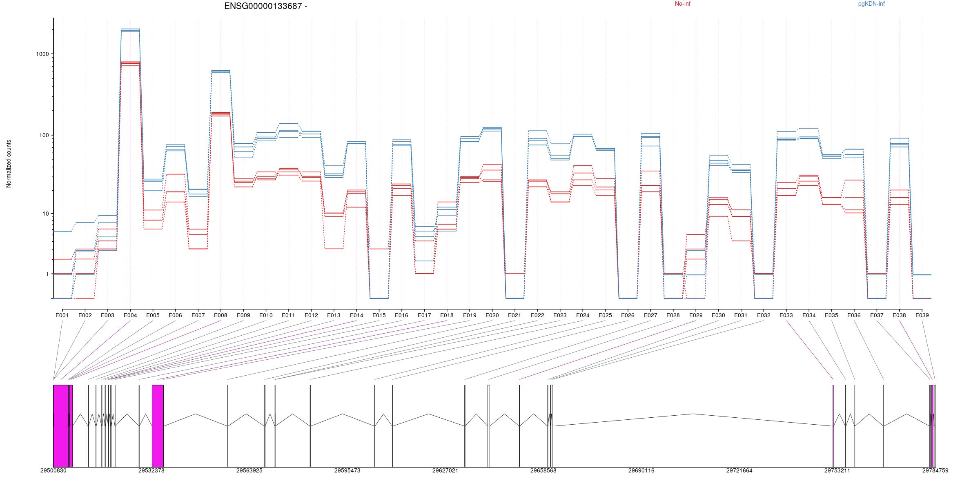Image resolution: width=980 pixels, height=490 pixels.
Task: Select exon label E019
Action: [470, 315]
